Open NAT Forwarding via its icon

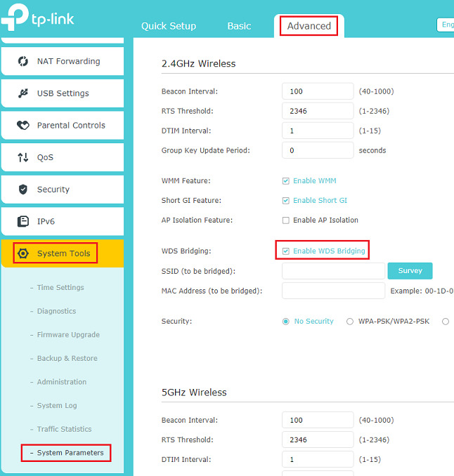22,61
